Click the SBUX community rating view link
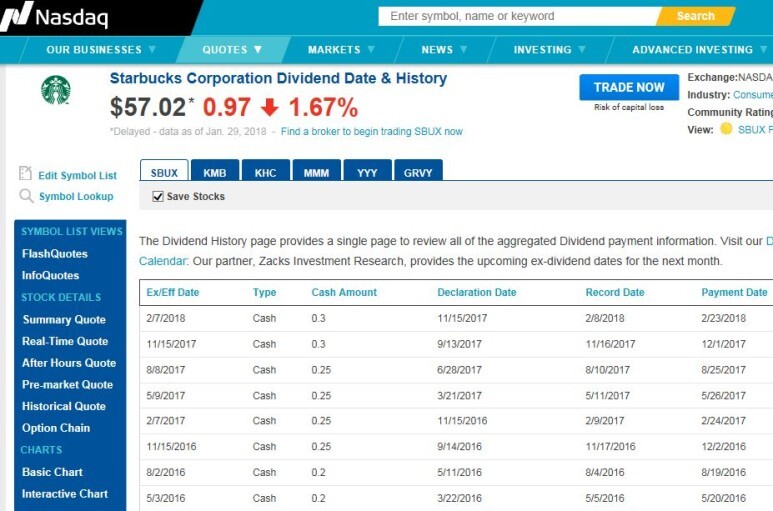The height and width of the screenshot is (511, 773). [x=755, y=130]
